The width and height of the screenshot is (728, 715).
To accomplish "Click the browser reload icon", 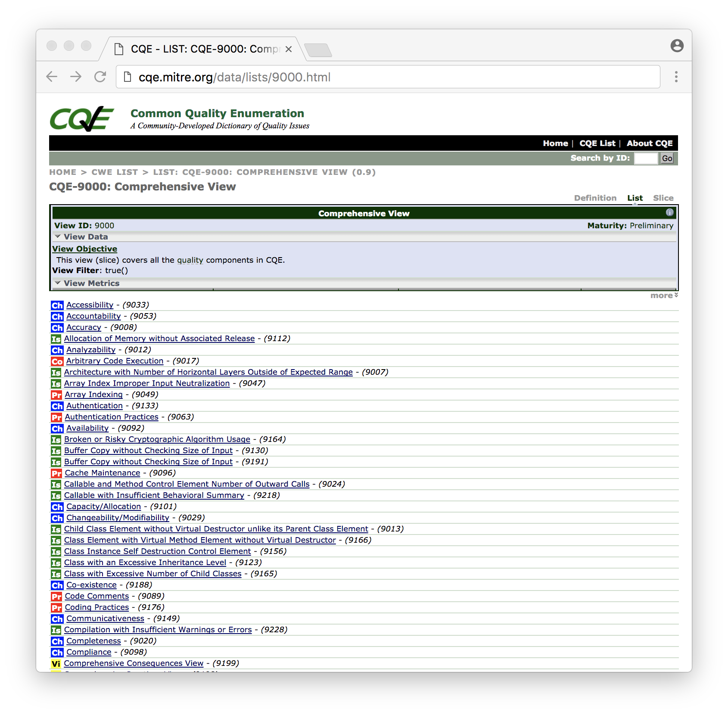I will [x=100, y=77].
